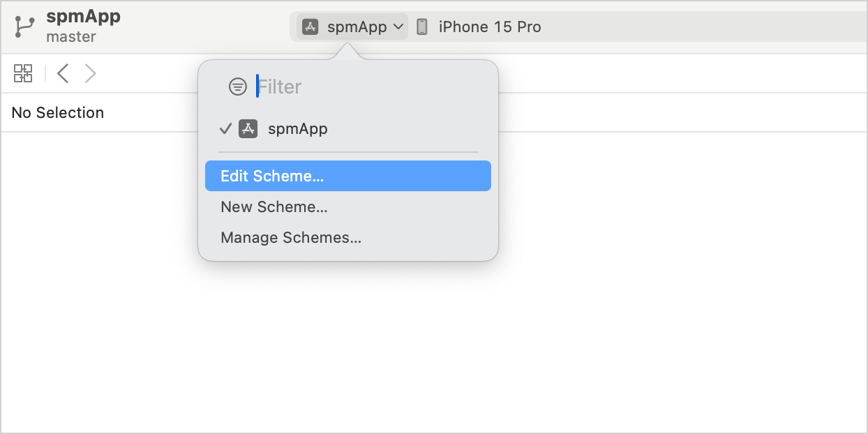Open Manage Schemes… entry
The image size is (868, 434).
pos(291,237)
